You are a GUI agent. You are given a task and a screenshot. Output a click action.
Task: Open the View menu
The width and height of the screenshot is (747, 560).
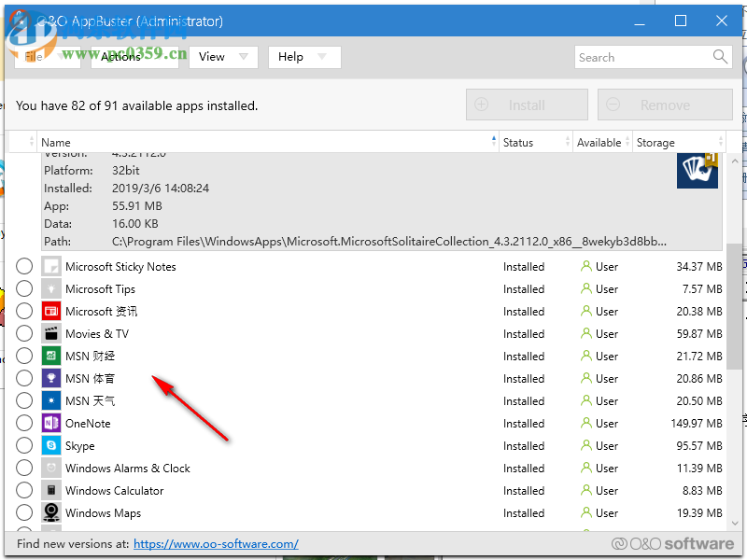tap(223, 57)
